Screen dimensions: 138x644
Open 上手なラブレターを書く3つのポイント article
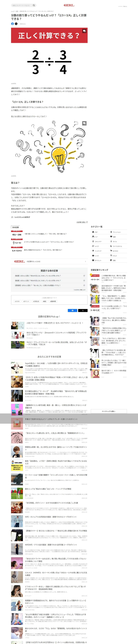tap(49, 424)
